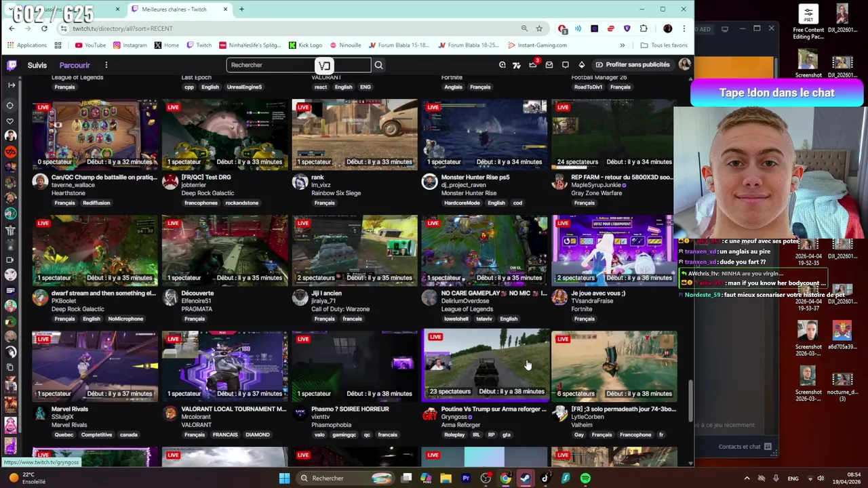Image resolution: width=868 pixels, height=488 pixels.
Task: Open the browser extensions puzzle icon
Action: [x=643, y=28]
